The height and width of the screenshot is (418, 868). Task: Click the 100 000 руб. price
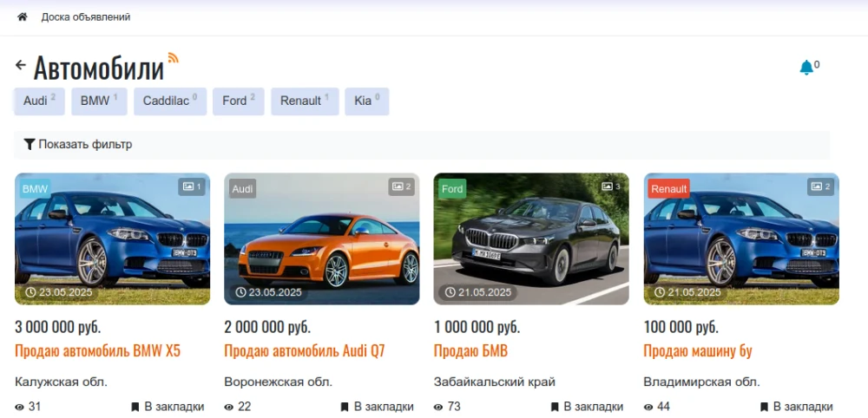pos(681,327)
